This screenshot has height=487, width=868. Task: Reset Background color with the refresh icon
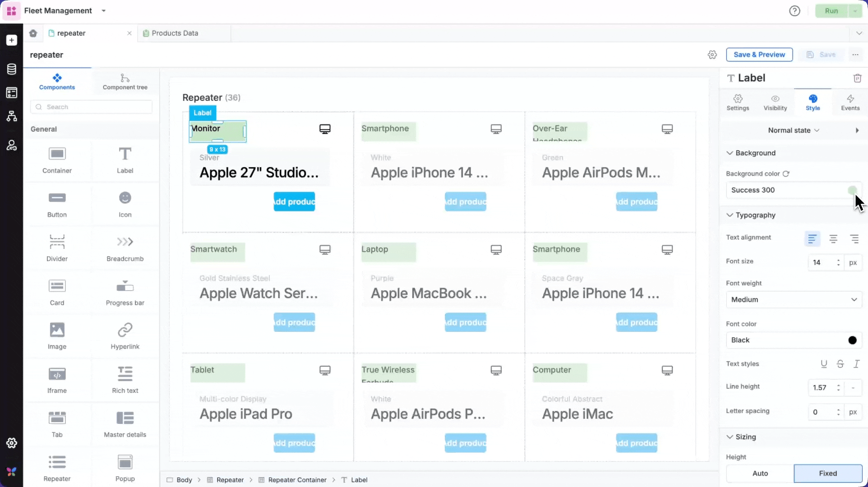(786, 174)
